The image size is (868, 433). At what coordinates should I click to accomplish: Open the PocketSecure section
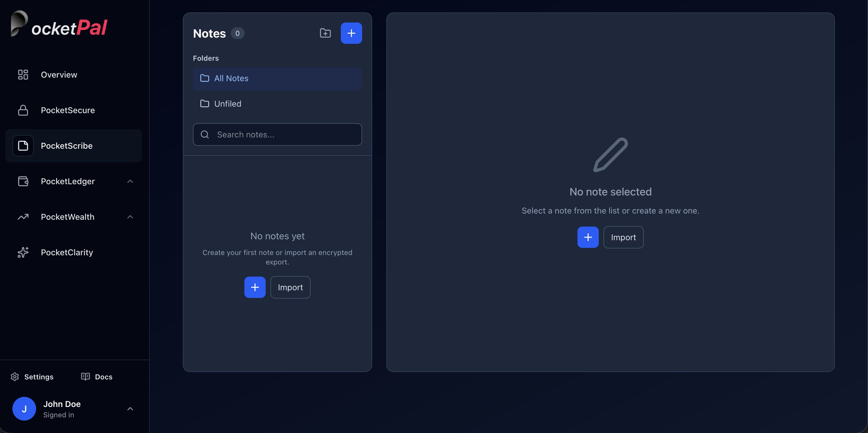(74, 110)
